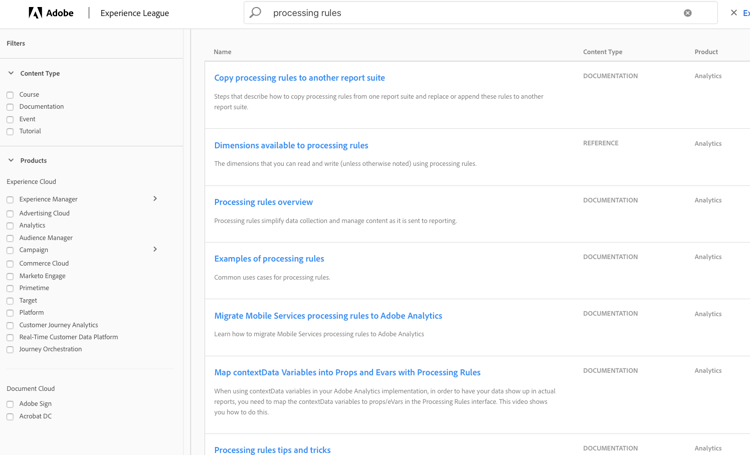Toggle the Audience Manager filter checkbox
This screenshot has height=455, width=750.
click(10, 238)
